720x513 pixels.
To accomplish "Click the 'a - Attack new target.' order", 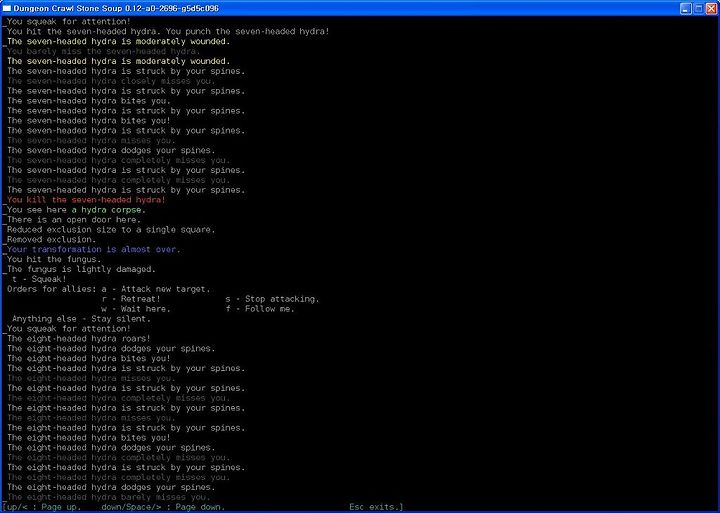I will pos(156,289).
